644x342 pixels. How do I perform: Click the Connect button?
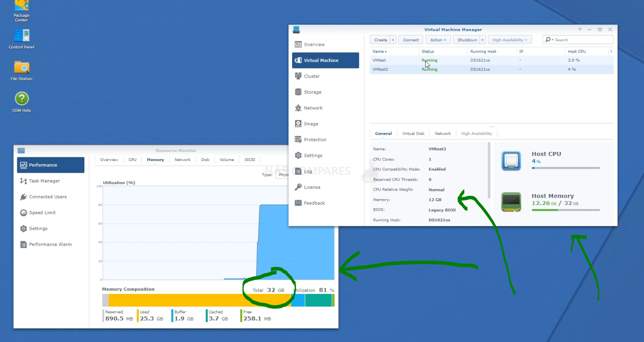[411, 40]
